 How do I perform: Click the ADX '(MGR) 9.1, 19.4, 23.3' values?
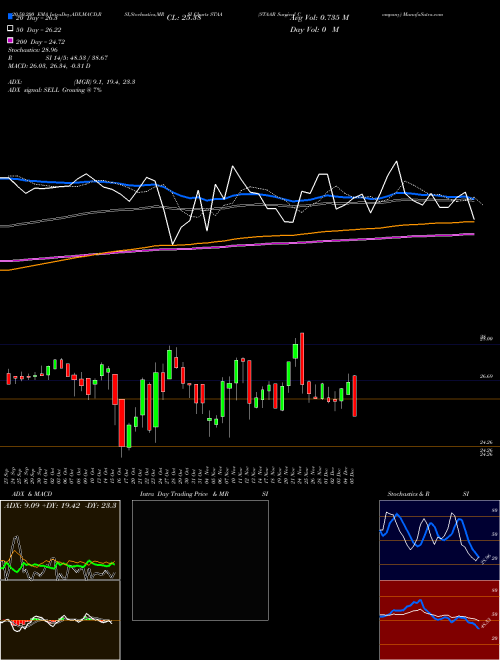click(104, 82)
